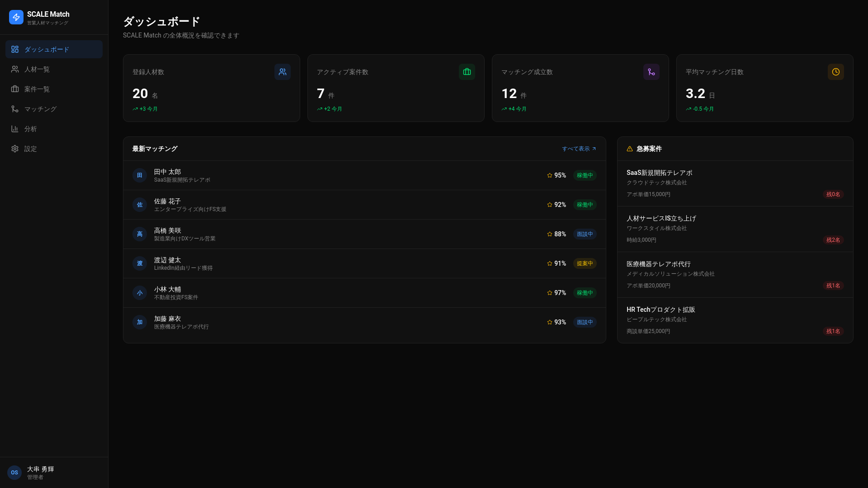Click the branch icon on マッチング成立数 card

651,72
